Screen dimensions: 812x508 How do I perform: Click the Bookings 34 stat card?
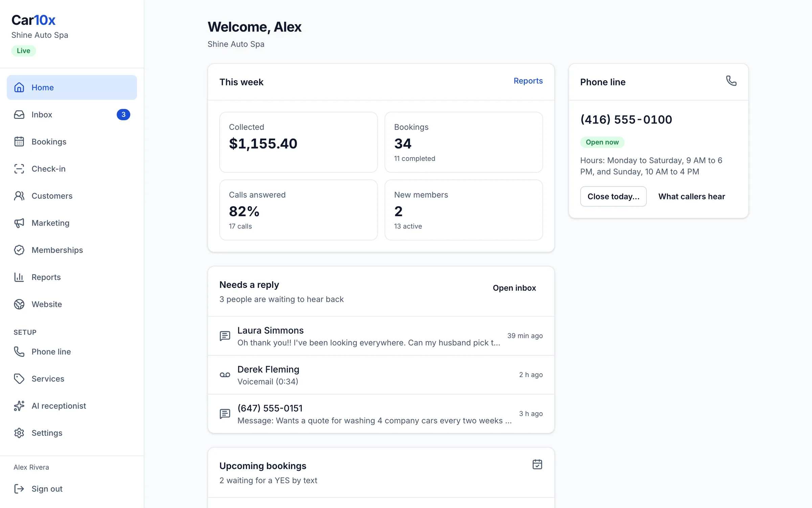tap(464, 142)
